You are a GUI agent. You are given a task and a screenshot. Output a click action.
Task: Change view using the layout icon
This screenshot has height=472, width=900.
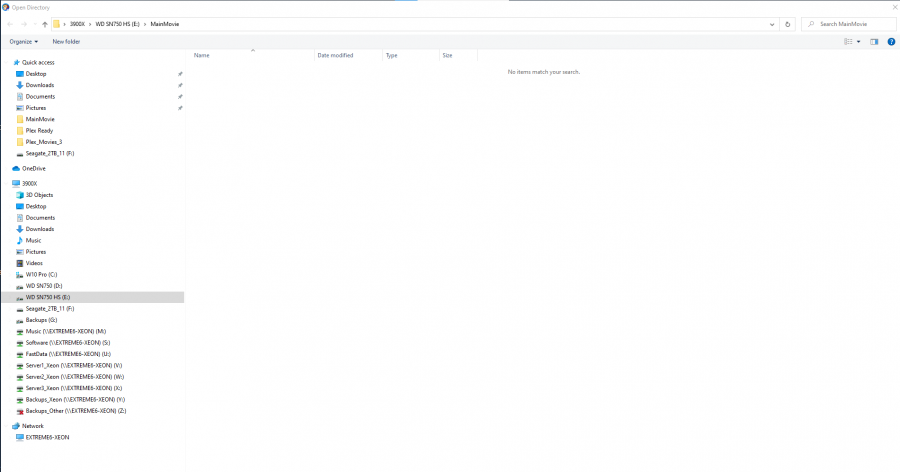[x=848, y=41]
